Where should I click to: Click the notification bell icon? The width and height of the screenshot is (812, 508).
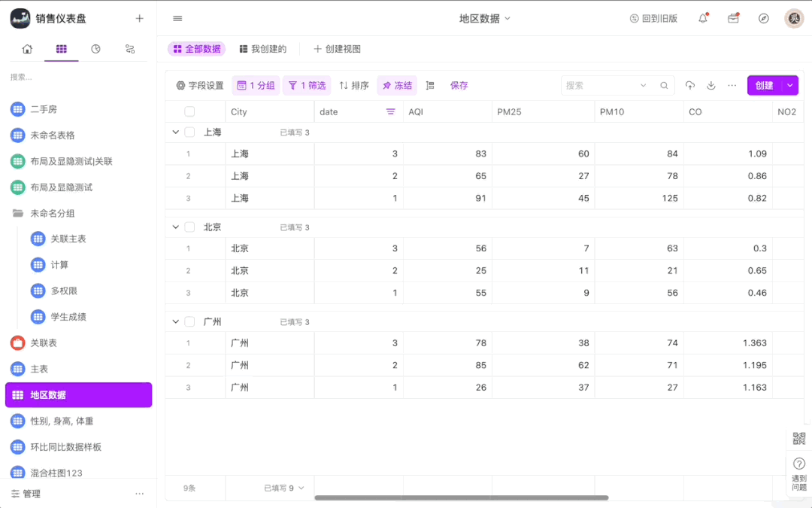click(x=703, y=18)
